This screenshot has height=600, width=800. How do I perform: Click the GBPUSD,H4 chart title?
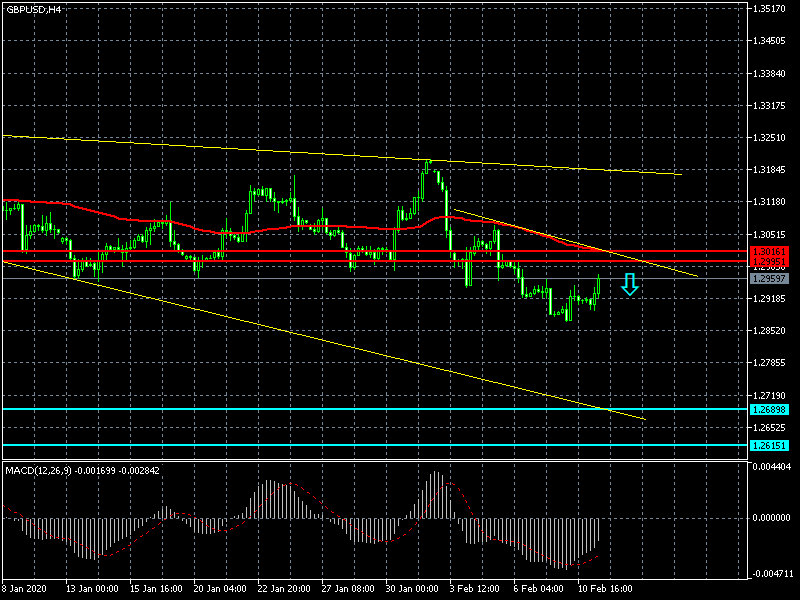[33, 9]
